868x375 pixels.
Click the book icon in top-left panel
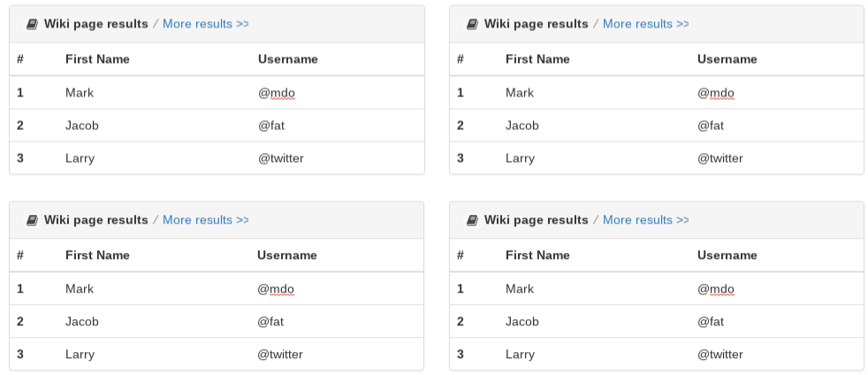[32, 25]
